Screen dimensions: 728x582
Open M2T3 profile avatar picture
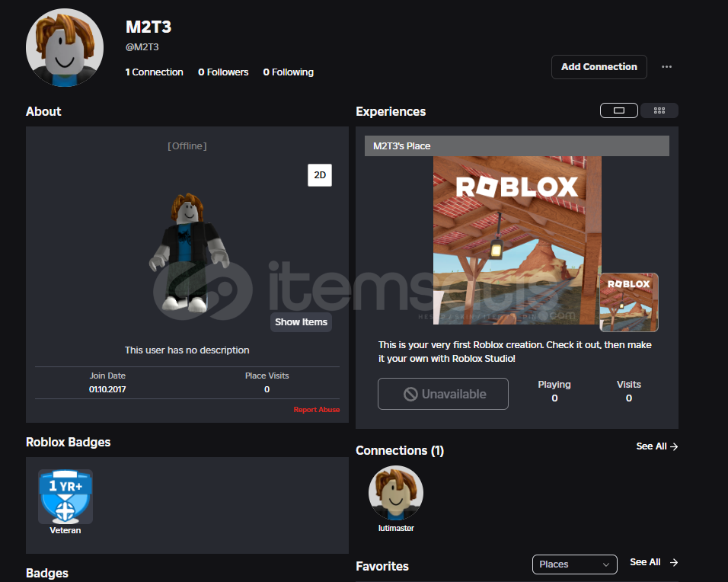click(x=65, y=47)
